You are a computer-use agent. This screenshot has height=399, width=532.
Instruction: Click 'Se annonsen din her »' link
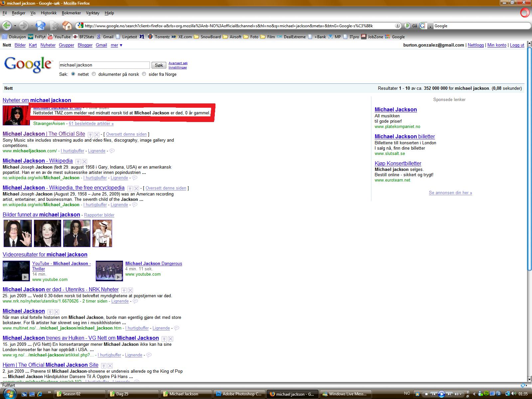coord(450,193)
